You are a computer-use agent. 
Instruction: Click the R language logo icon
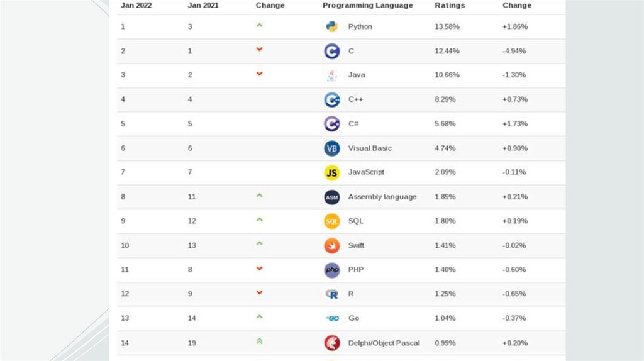pyautogui.click(x=331, y=294)
